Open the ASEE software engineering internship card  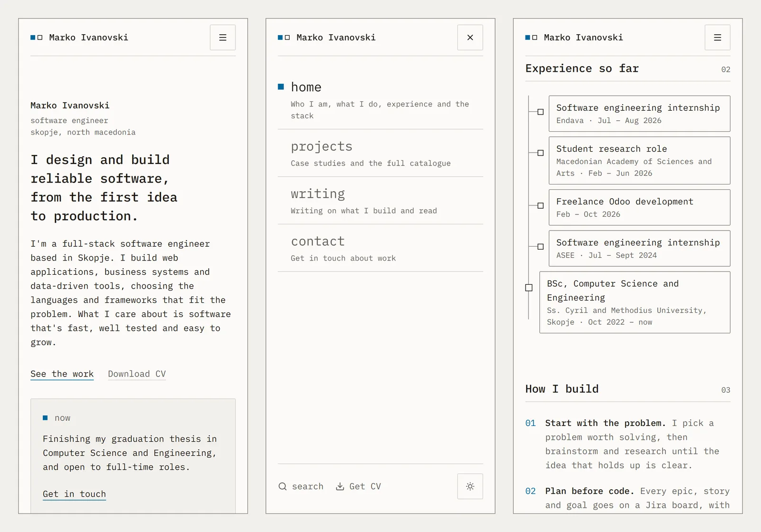[x=639, y=248]
